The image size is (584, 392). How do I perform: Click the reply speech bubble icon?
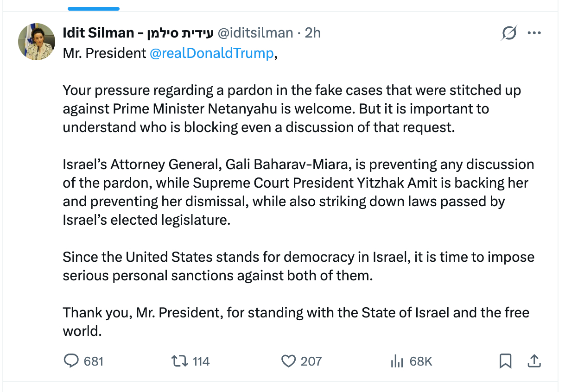[x=71, y=361]
